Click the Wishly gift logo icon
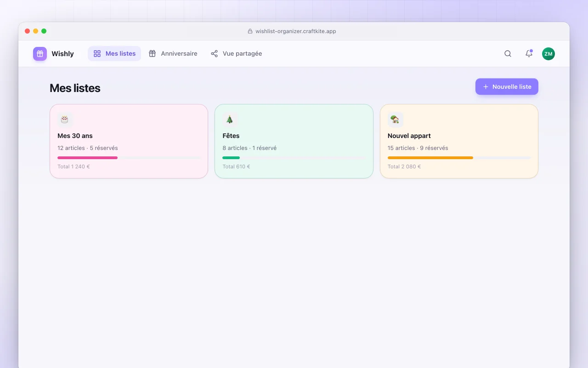The height and width of the screenshot is (368, 588). point(40,54)
